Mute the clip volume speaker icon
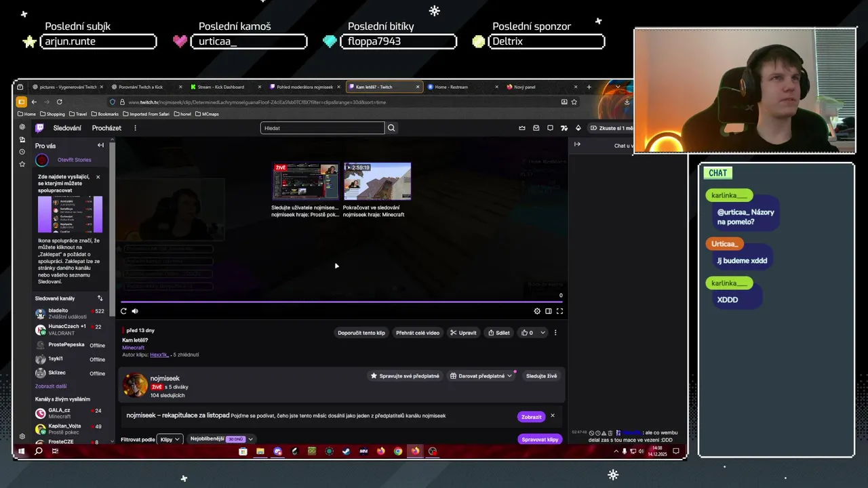 [135, 311]
